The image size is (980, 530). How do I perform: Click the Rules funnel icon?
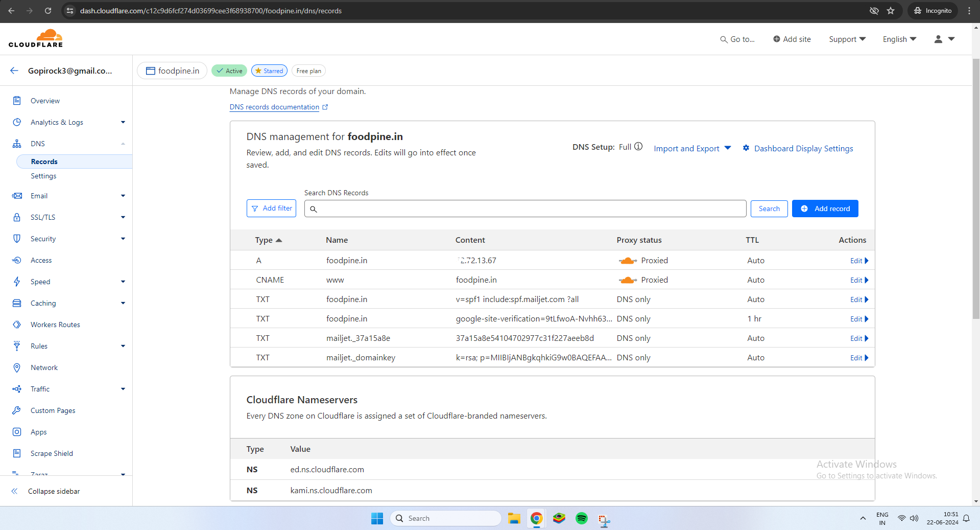[x=17, y=346]
